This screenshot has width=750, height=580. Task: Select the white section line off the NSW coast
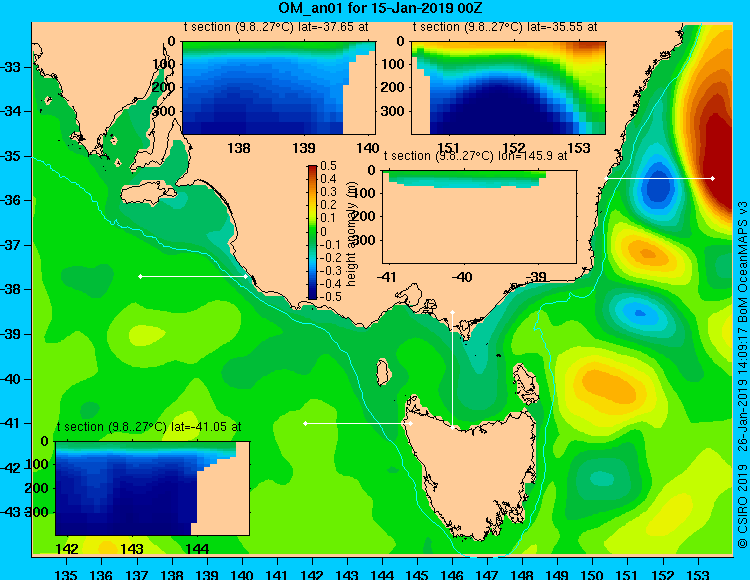tap(659, 178)
